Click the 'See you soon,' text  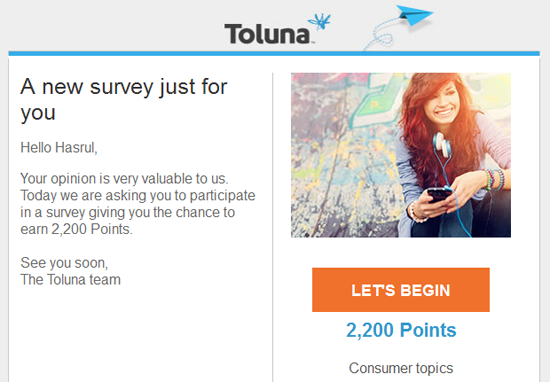[64, 263]
